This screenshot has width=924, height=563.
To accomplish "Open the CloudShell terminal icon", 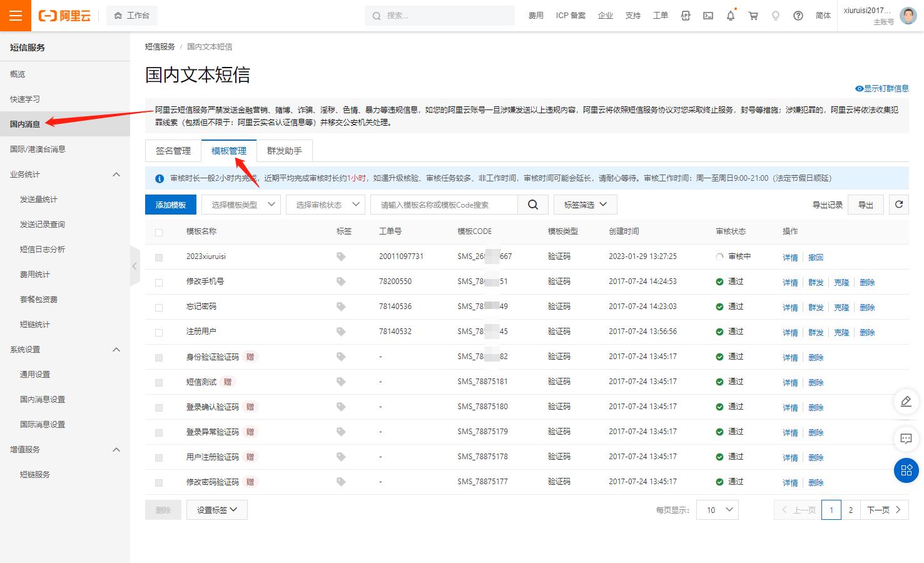I will tap(708, 16).
